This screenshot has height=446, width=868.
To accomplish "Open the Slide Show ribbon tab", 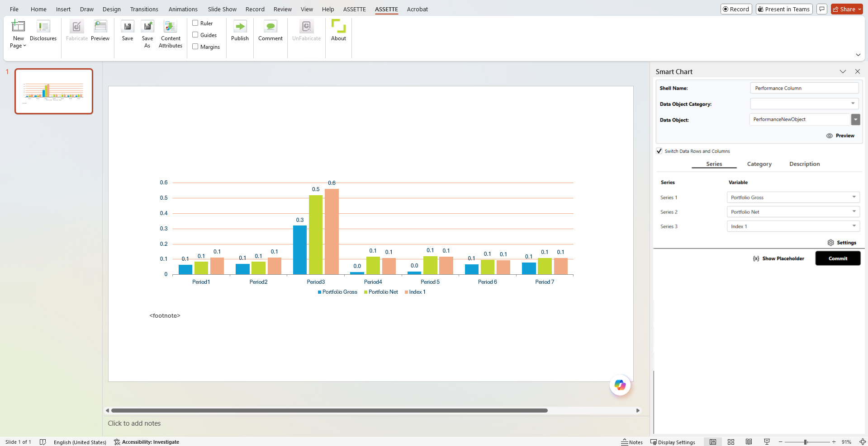I will (222, 9).
